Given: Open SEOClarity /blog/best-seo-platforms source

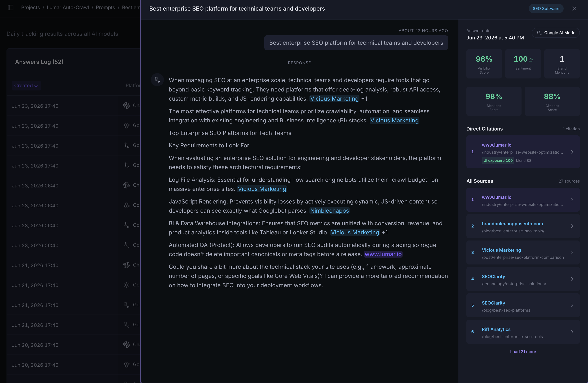Looking at the screenshot, I should [x=523, y=305].
